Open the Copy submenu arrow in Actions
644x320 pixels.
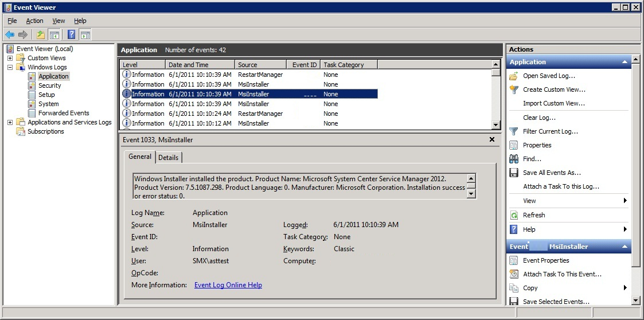tap(625, 288)
